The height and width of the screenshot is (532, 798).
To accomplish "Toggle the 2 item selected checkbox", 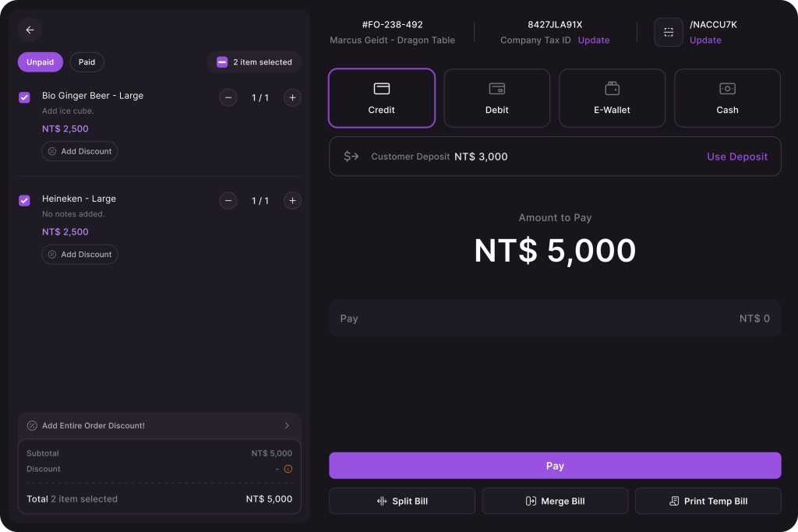I will [222, 62].
